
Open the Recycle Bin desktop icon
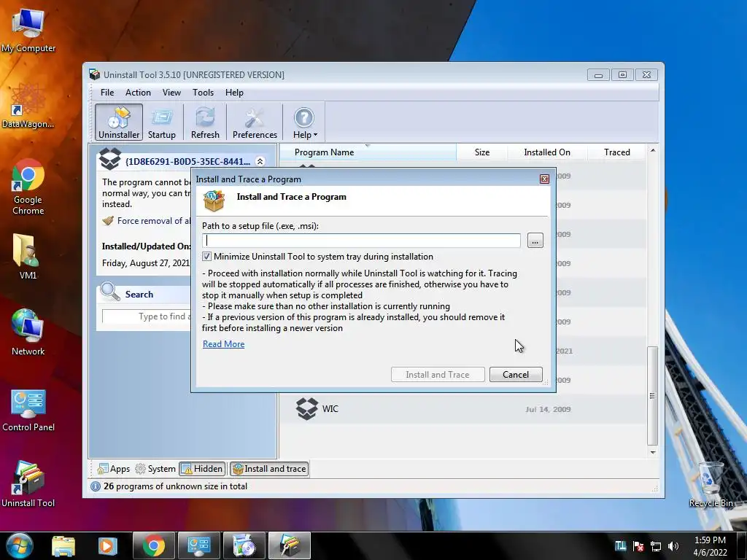711,485
